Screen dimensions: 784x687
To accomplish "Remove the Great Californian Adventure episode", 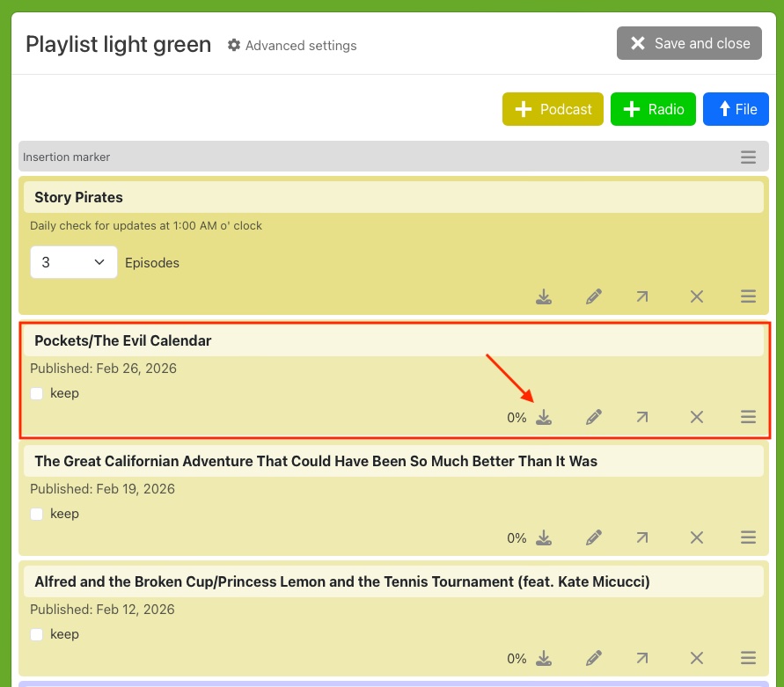I will pyautogui.click(x=697, y=537).
